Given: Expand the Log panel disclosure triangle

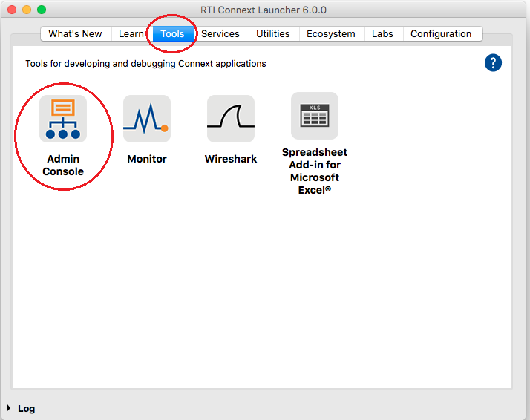Looking at the screenshot, I should pos(9,408).
